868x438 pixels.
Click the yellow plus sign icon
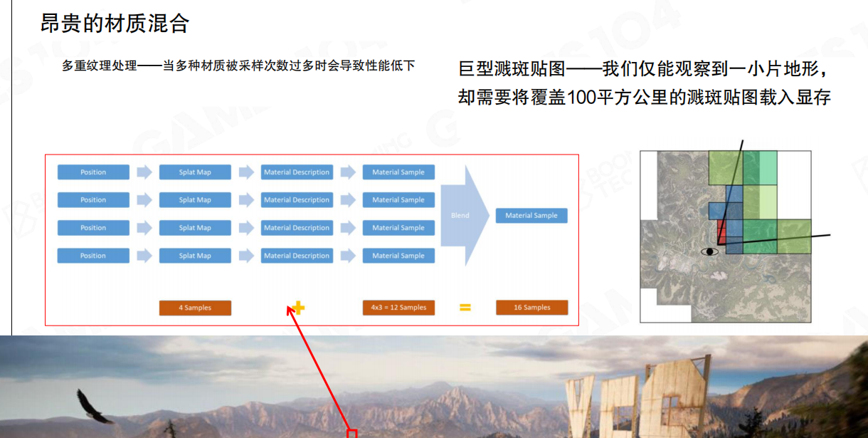pyautogui.click(x=298, y=308)
